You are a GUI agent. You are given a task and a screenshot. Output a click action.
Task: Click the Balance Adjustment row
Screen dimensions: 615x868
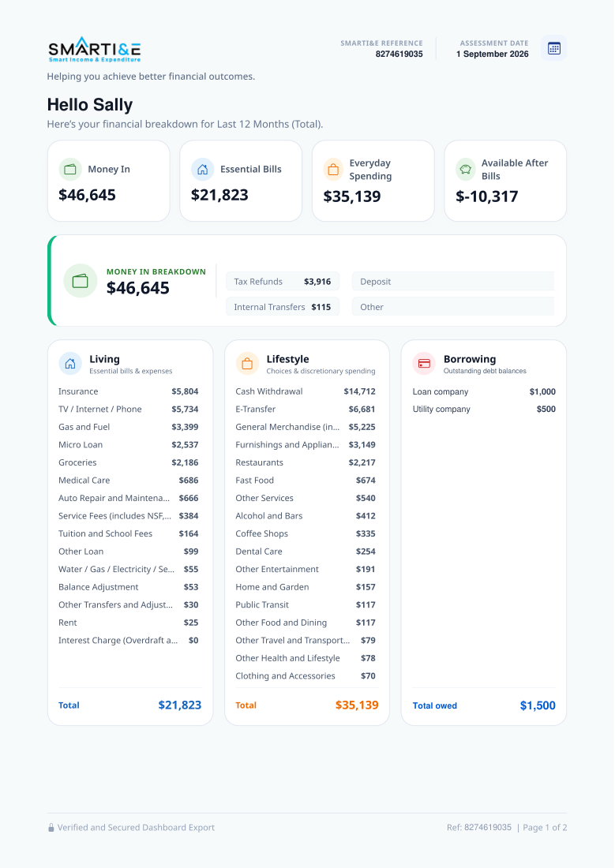click(x=129, y=587)
